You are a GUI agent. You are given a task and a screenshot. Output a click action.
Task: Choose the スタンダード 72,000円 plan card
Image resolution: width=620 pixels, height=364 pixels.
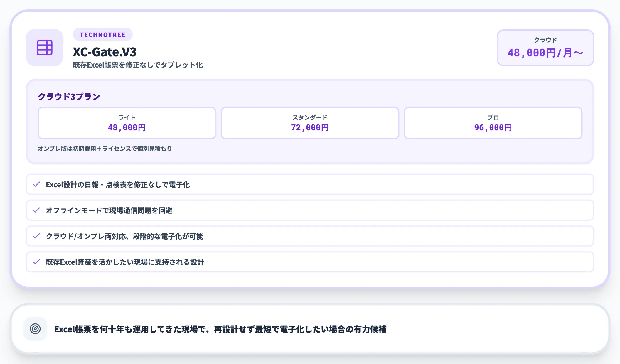point(310,123)
